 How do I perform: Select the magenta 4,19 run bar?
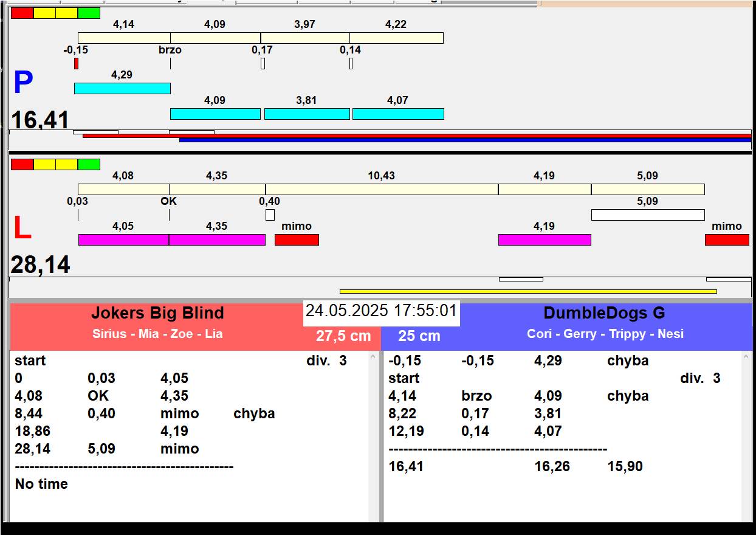tap(545, 240)
